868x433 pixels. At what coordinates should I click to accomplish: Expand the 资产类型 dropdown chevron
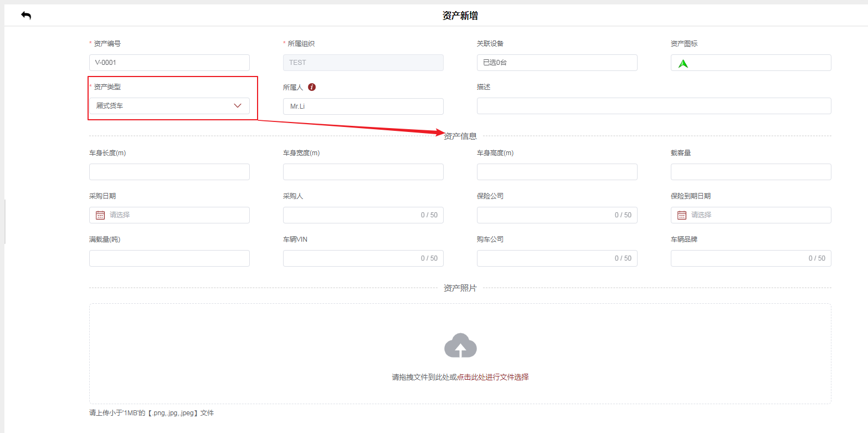coord(238,106)
